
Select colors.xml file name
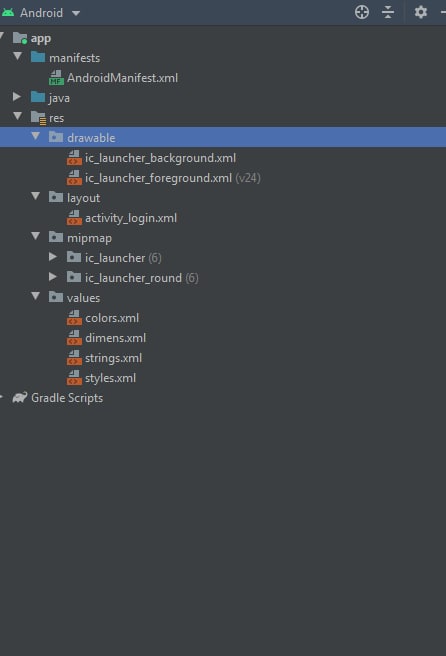pos(112,318)
